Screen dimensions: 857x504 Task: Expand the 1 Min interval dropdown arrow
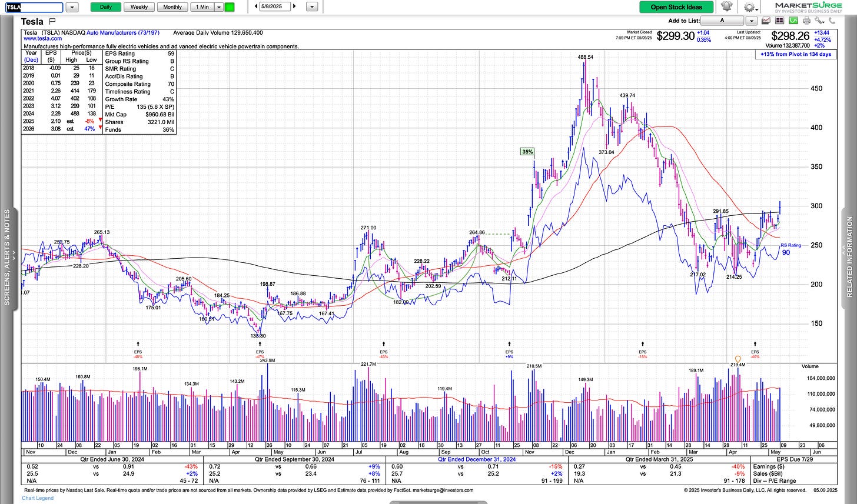219,7
